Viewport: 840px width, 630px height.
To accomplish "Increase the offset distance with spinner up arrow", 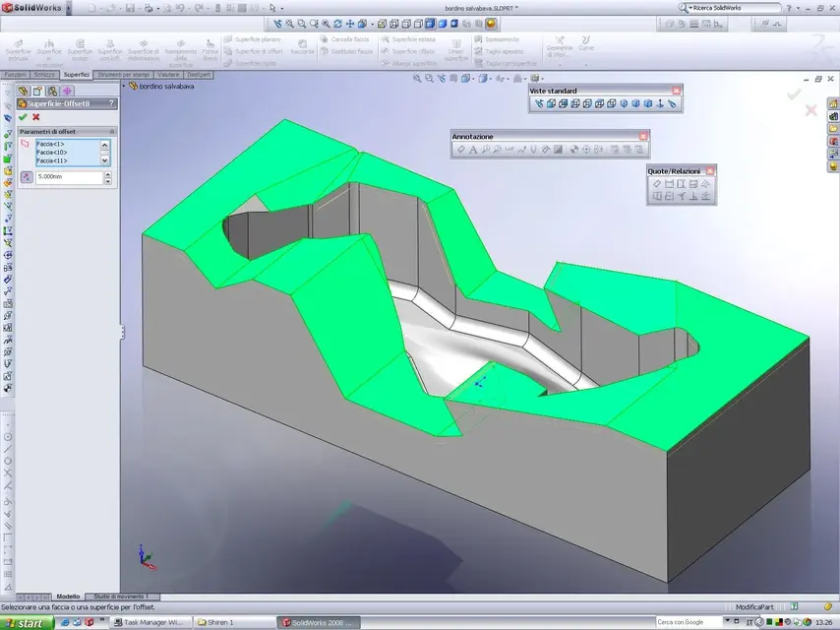I will click(x=106, y=174).
